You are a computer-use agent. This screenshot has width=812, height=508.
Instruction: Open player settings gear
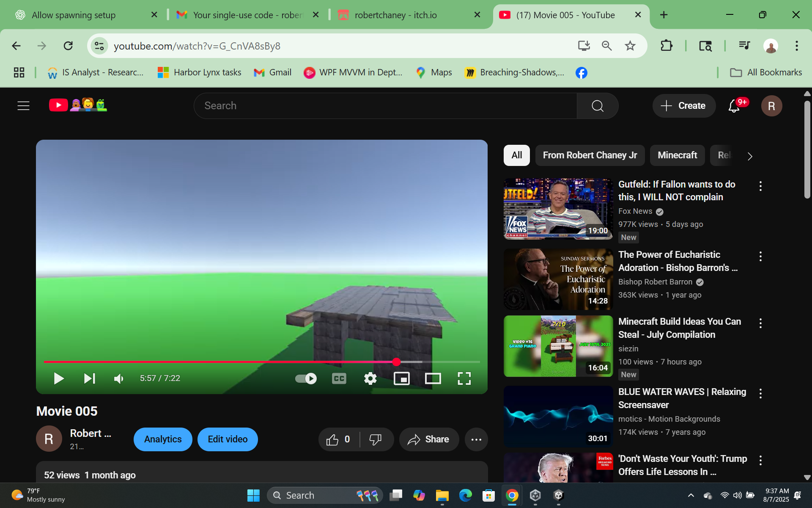(x=370, y=378)
